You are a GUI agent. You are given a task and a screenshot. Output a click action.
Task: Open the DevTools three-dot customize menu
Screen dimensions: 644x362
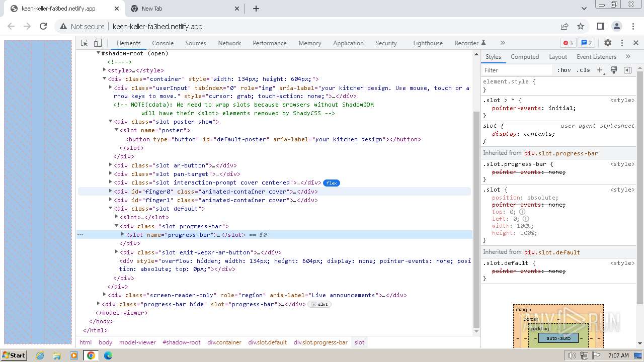[622, 43]
